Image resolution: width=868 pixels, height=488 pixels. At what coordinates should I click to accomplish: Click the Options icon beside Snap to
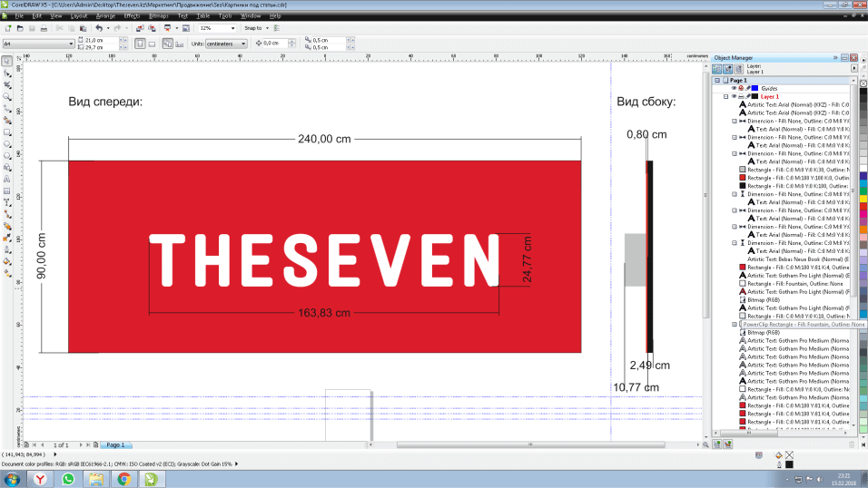pos(277,28)
